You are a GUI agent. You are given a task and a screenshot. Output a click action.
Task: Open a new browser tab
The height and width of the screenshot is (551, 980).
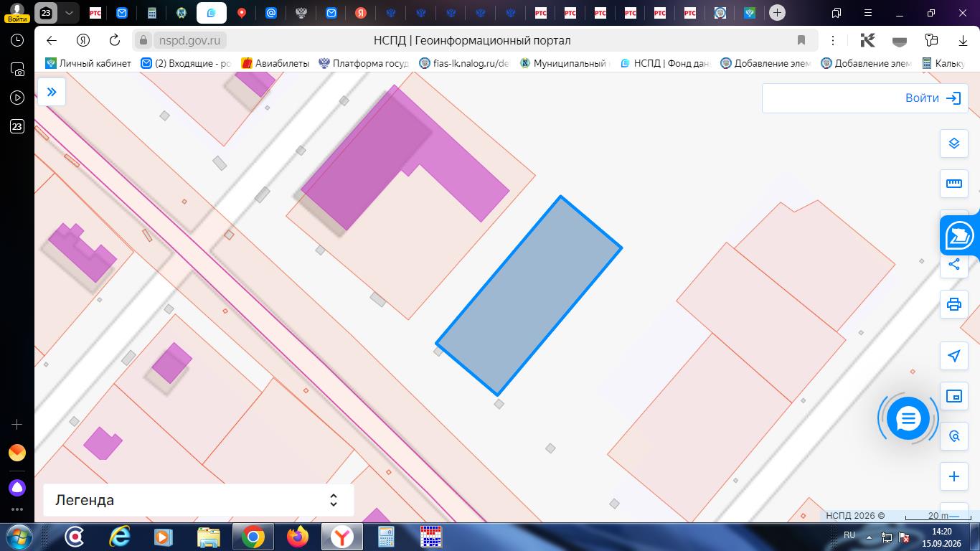coord(777,13)
